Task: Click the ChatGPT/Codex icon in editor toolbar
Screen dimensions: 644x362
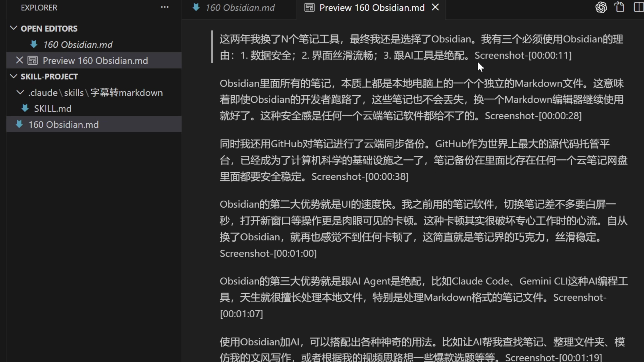Action: (x=601, y=7)
